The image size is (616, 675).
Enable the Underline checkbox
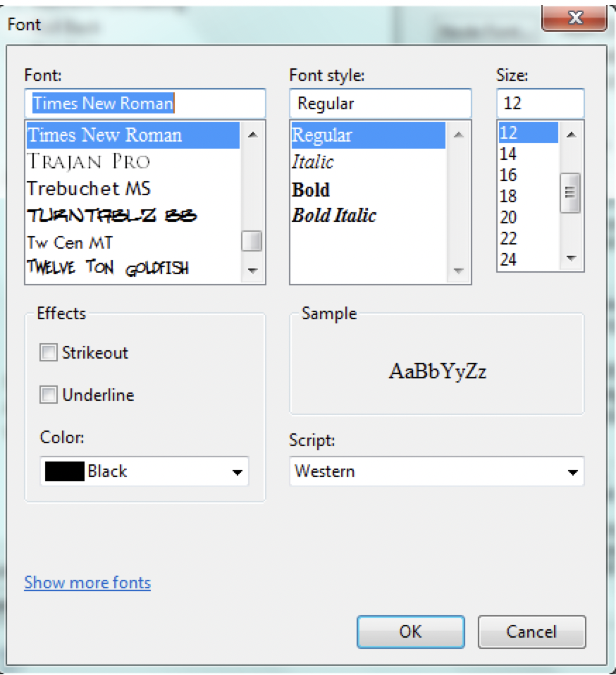(x=49, y=395)
